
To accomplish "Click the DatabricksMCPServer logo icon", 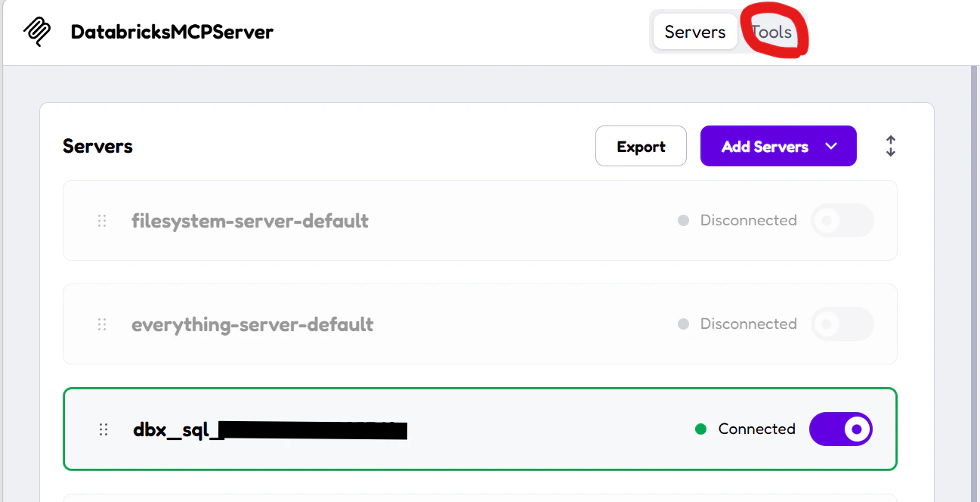I will coord(37,32).
